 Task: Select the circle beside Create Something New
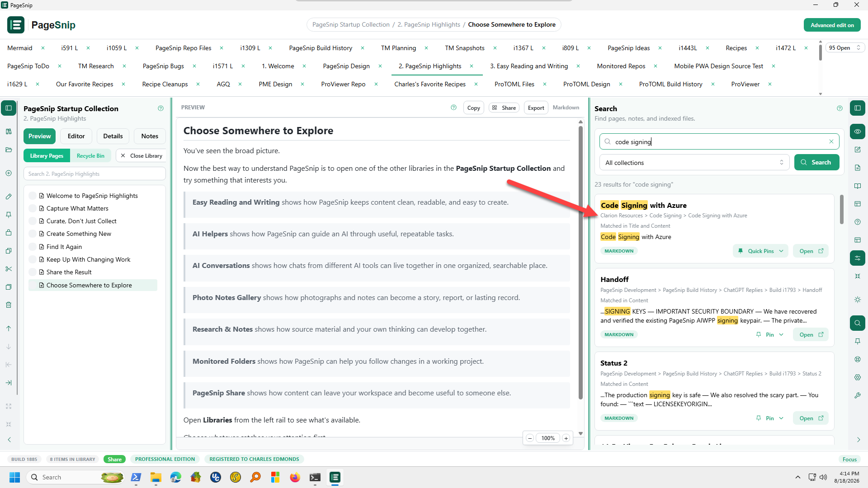(x=33, y=234)
